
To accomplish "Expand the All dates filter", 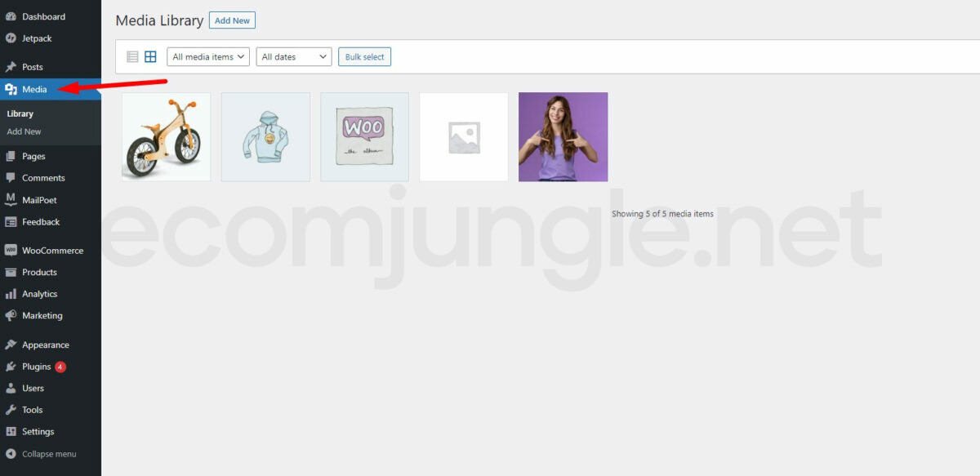I will coord(294,57).
